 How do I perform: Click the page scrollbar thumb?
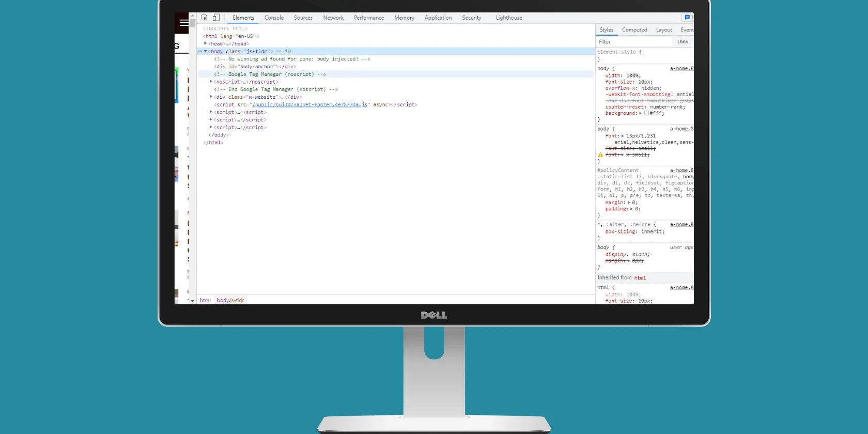[192, 23]
